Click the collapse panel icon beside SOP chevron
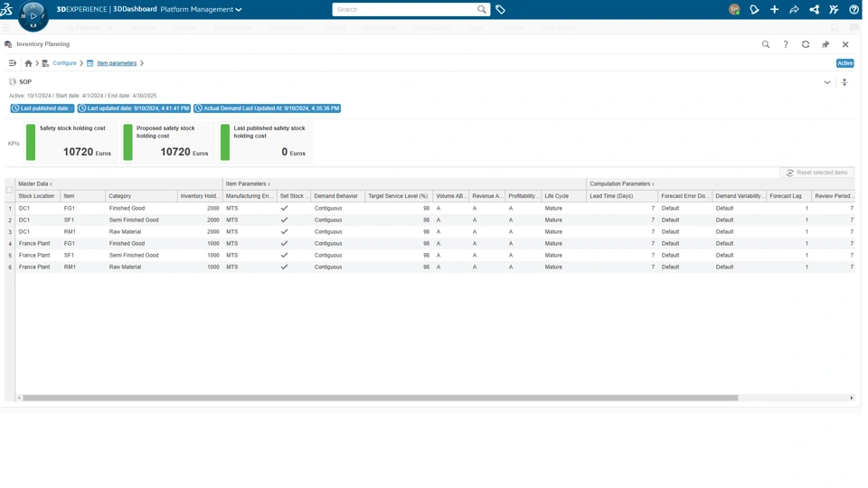 pyautogui.click(x=844, y=82)
